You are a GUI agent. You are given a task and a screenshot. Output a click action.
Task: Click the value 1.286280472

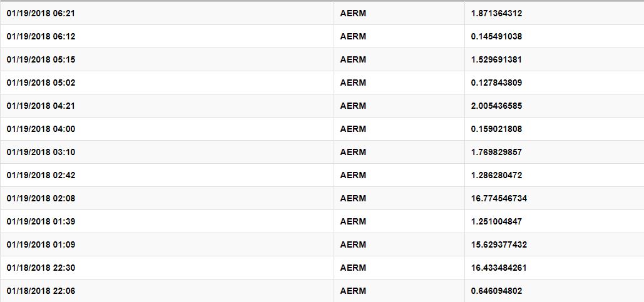tap(496, 175)
